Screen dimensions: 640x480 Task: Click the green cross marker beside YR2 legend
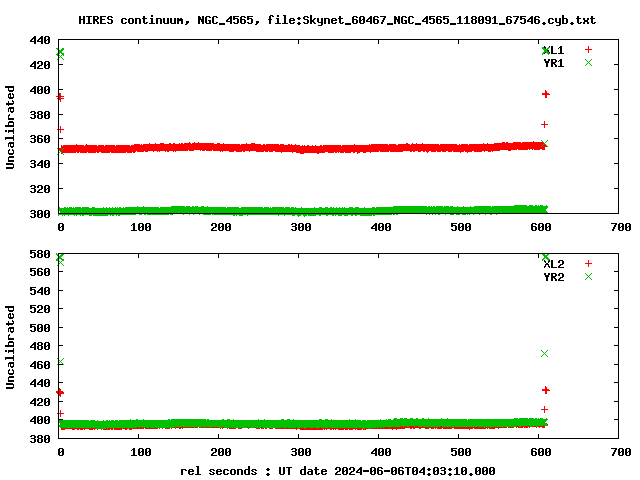coord(588,276)
